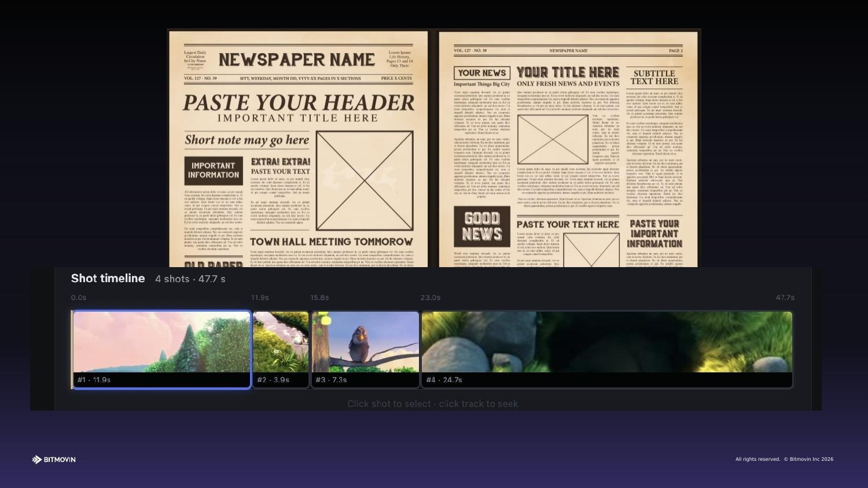This screenshot has width=868, height=488.
Task: Click the GOOD NEWS box in video
Action: click(x=482, y=226)
